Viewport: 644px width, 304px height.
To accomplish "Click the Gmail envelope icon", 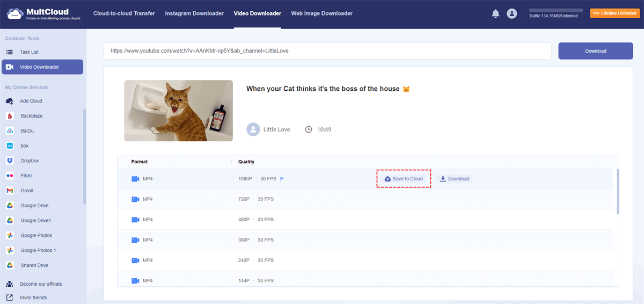I will [10, 191].
